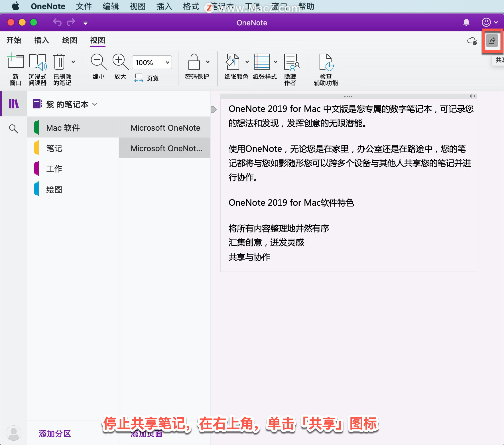The image size is (504, 445).
Task: Open a new window
Action: [x=15, y=69]
